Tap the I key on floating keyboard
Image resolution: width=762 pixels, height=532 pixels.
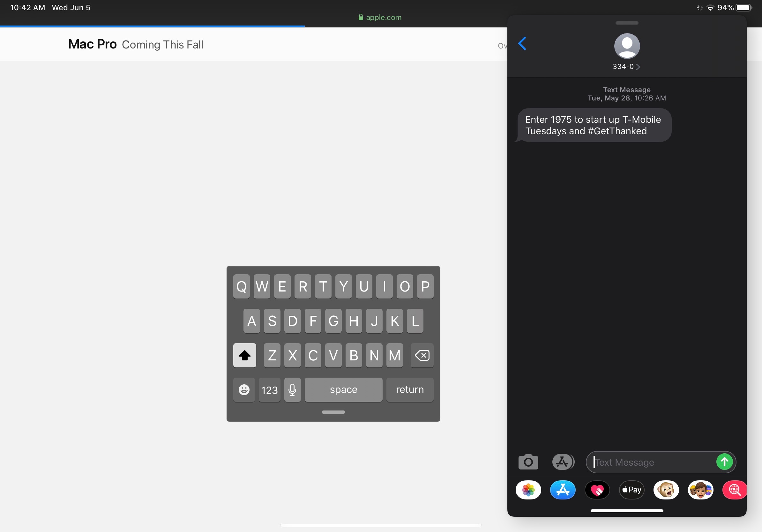tap(384, 286)
